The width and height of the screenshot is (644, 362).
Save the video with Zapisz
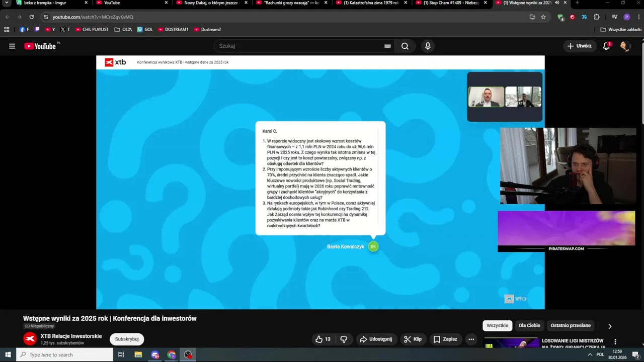click(445, 339)
